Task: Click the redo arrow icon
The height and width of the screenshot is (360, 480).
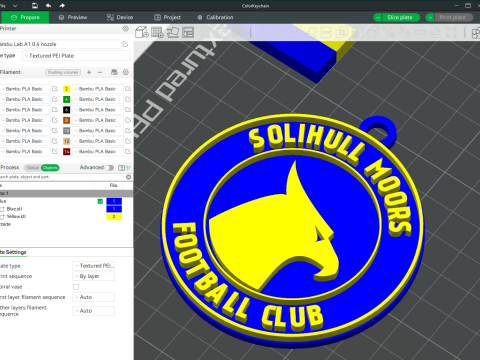Action: coord(62,6)
